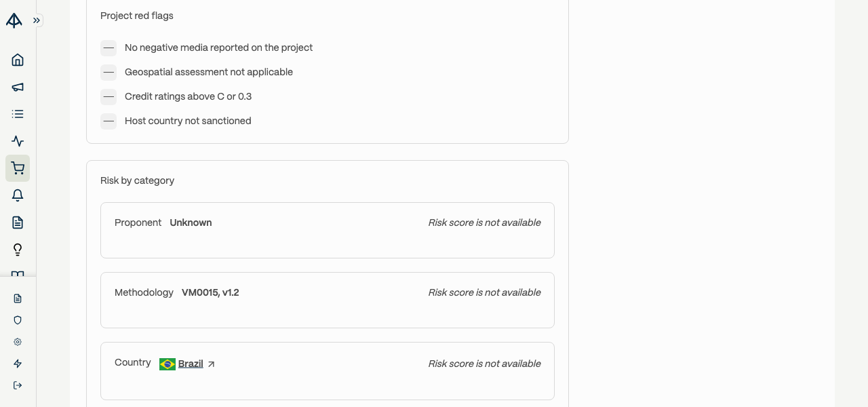Click the external arrow next to Brazil
Viewport: 868px width, 407px height.
click(x=211, y=364)
